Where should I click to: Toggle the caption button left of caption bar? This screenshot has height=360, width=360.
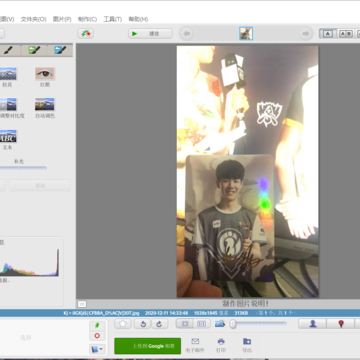point(82,304)
